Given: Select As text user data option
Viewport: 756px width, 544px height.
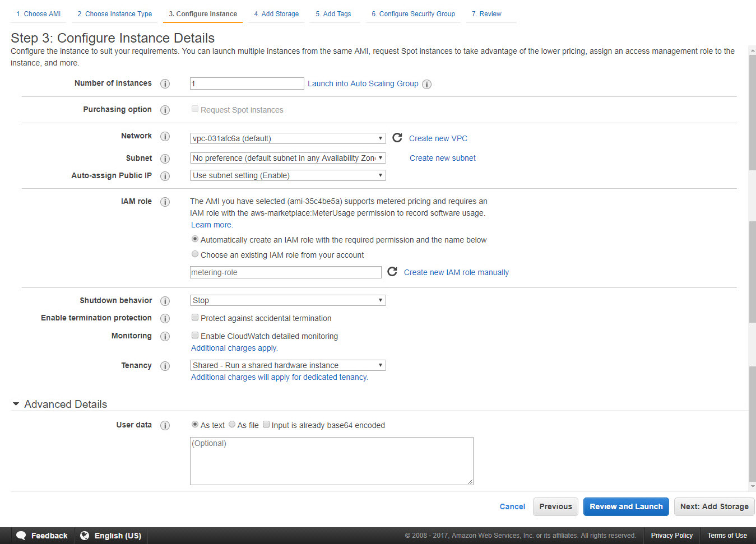Looking at the screenshot, I should (x=195, y=425).
